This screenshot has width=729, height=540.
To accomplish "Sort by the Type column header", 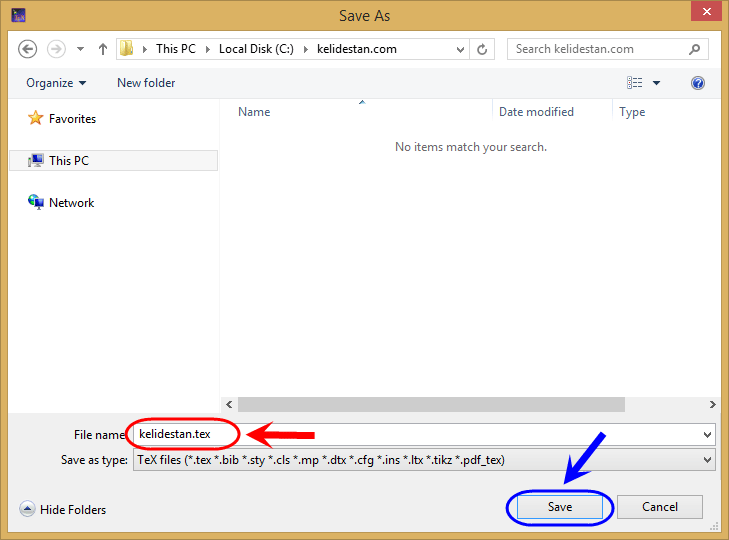I will click(632, 112).
